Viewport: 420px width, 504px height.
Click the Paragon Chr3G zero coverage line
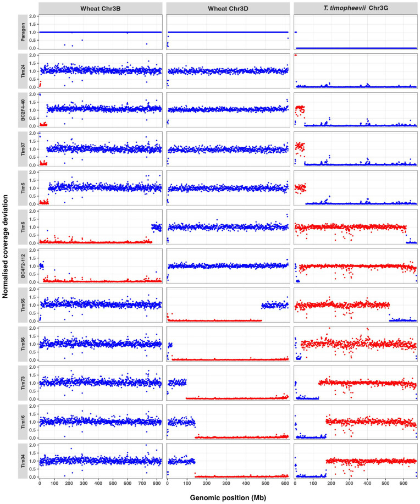(x=356, y=48)
